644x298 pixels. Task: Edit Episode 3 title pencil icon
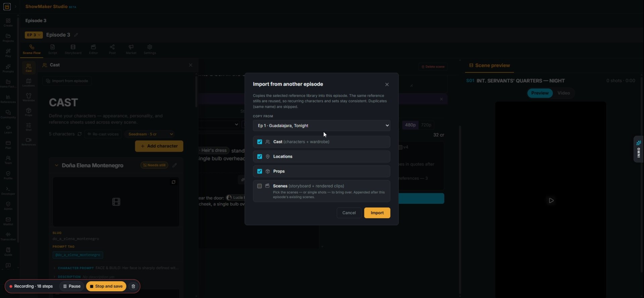76,35
